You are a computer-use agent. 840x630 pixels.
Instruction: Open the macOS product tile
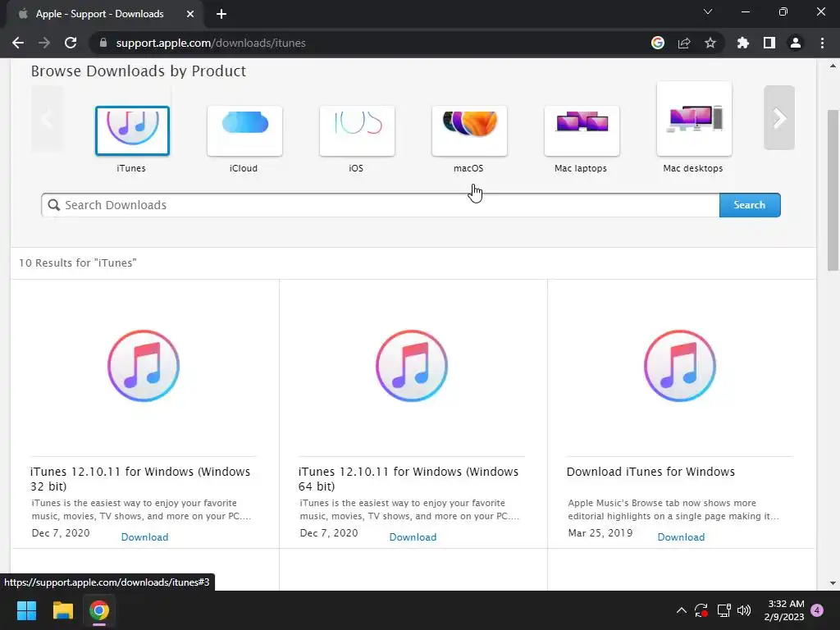469,130
